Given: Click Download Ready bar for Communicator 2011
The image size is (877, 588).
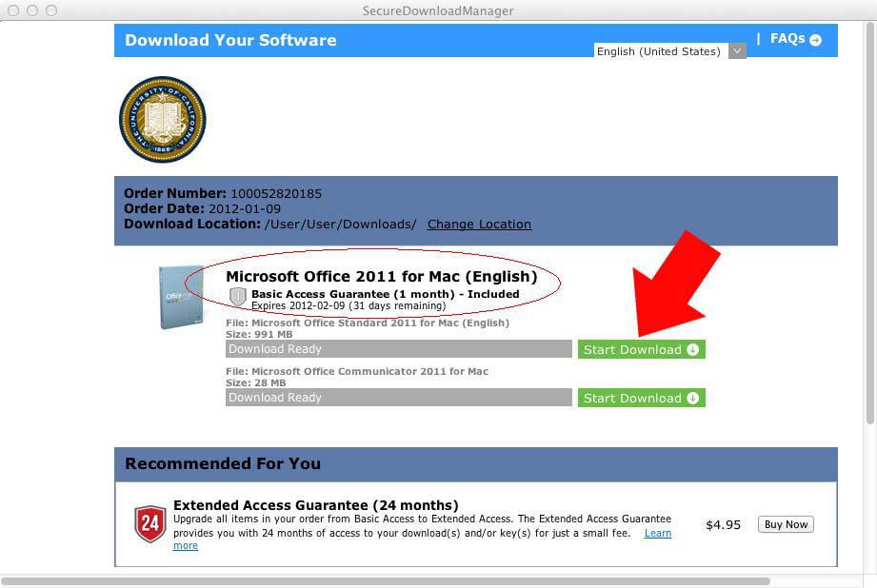Looking at the screenshot, I should 399,398.
